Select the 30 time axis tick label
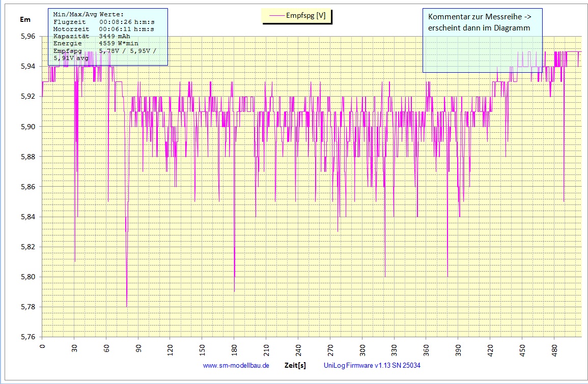588x384 pixels. tap(75, 348)
